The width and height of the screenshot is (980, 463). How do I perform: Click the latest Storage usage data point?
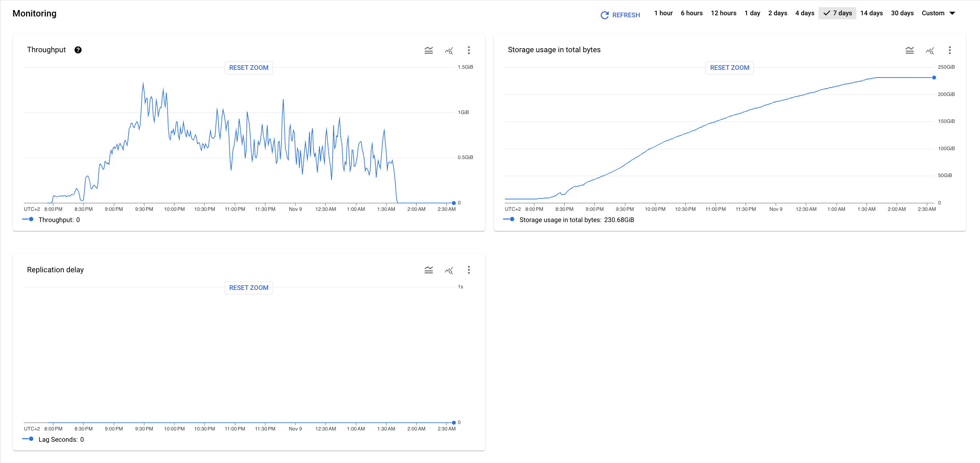[934, 78]
